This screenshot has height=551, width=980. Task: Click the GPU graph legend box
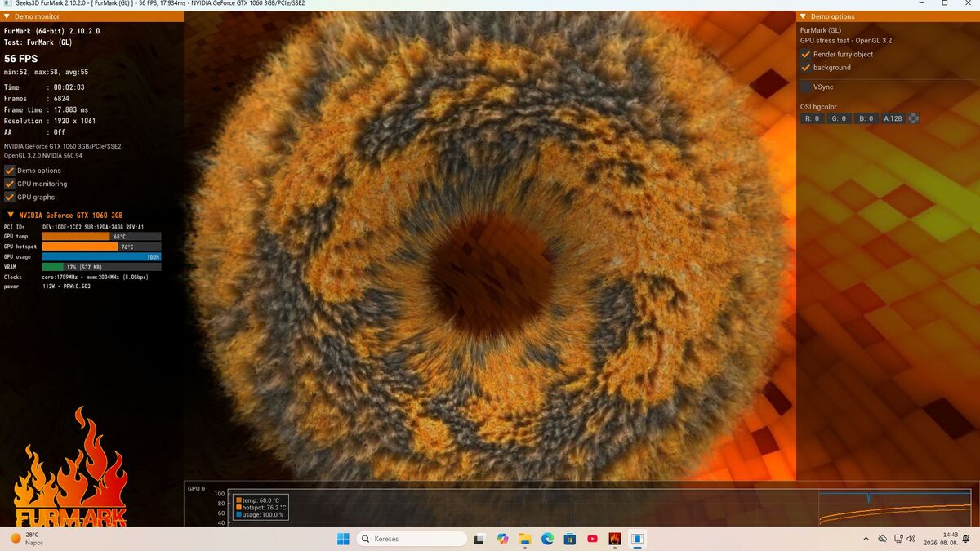pos(261,507)
